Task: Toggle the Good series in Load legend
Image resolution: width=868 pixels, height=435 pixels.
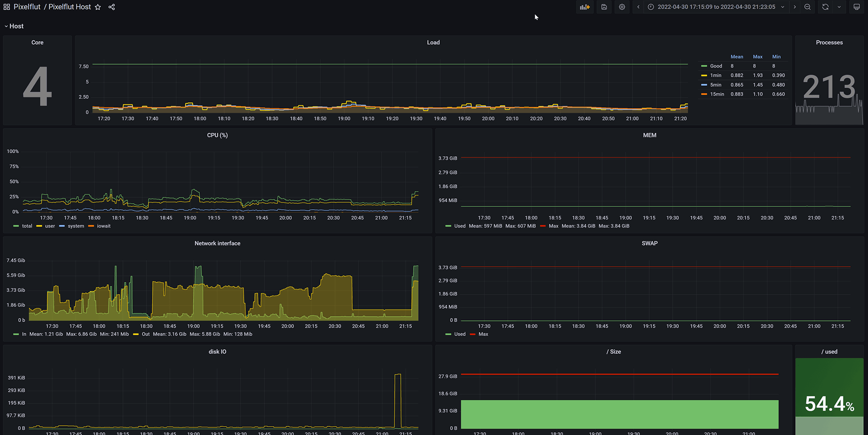Action: (716, 66)
